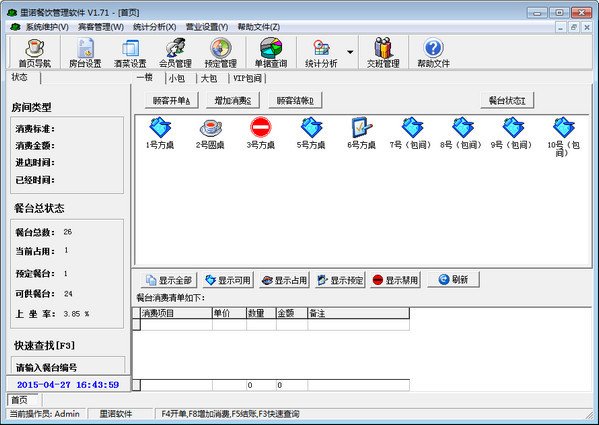Open 首页导航 toolbar icon

pyautogui.click(x=35, y=53)
